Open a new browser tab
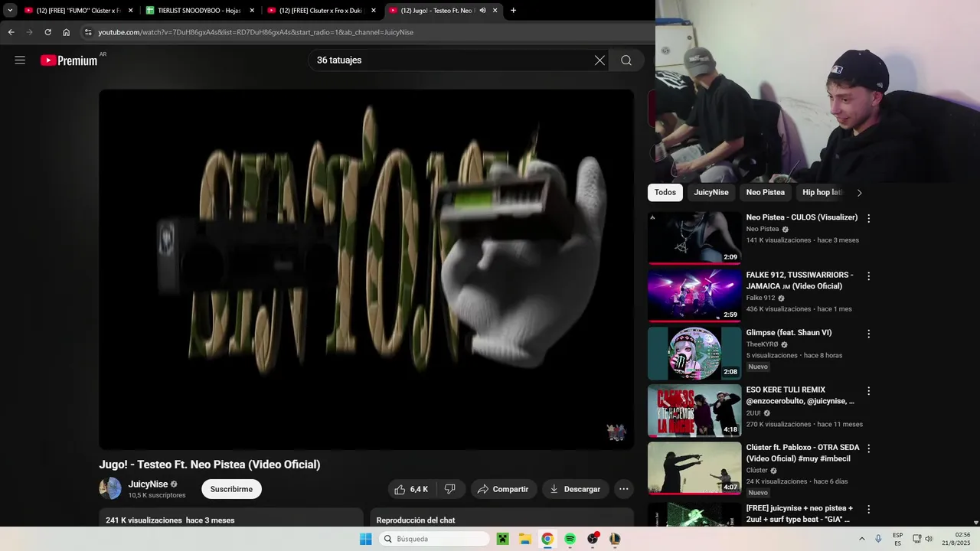Viewport: 980px width, 551px height. (x=513, y=11)
